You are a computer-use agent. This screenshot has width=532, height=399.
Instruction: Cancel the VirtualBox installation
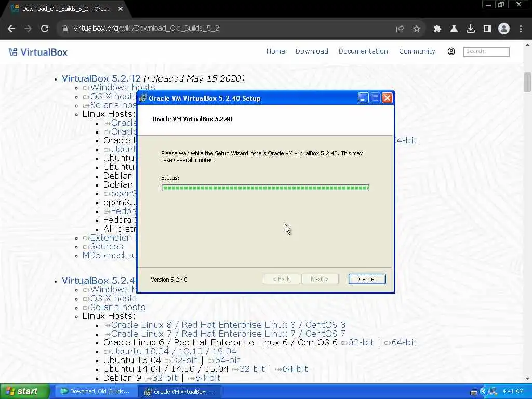[x=367, y=279]
